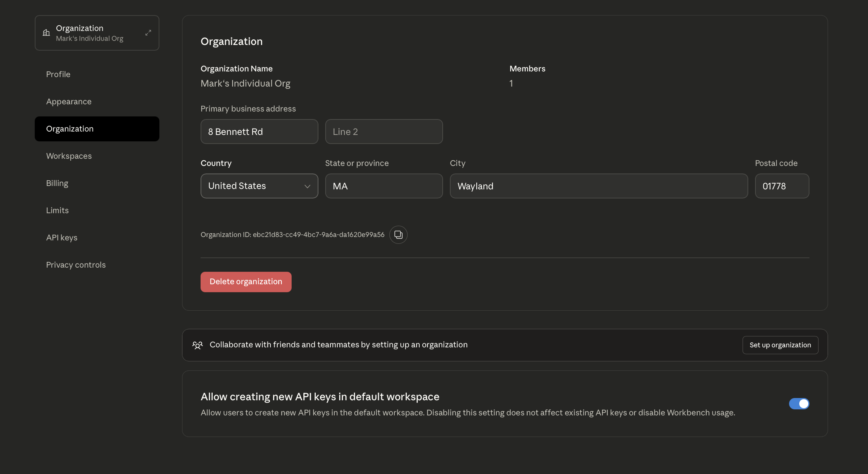Screen dimensions: 868x474
Task: Toggle off API key creation in default workspace
Action: [799, 404]
